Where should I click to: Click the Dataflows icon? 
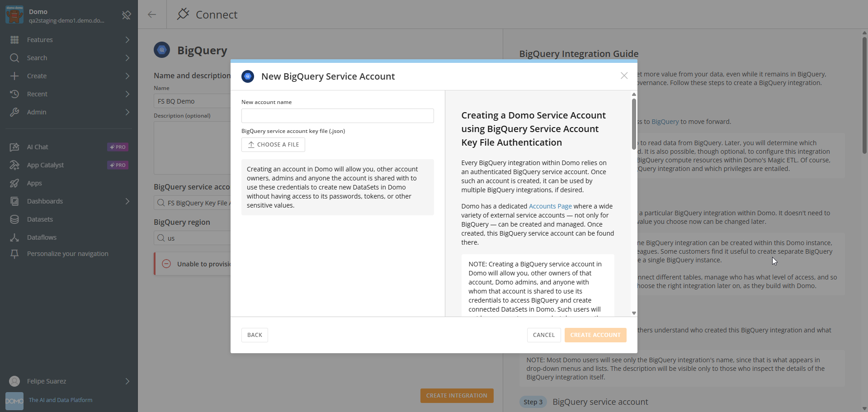pos(14,237)
